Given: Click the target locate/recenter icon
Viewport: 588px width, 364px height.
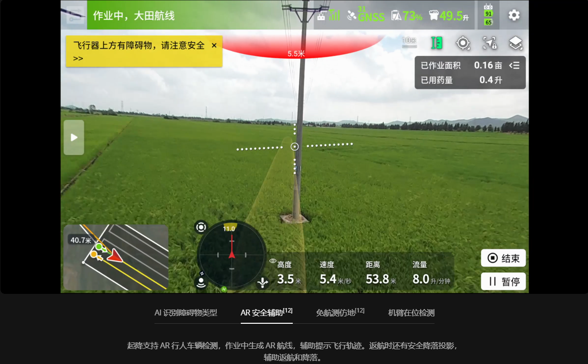Looking at the screenshot, I should pyautogui.click(x=463, y=43).
